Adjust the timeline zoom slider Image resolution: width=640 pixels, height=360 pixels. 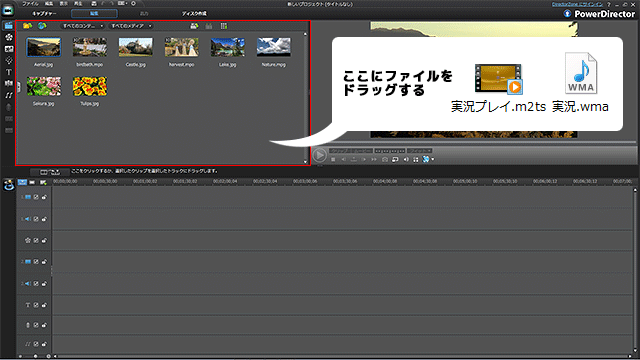click(x=35, y=356)
